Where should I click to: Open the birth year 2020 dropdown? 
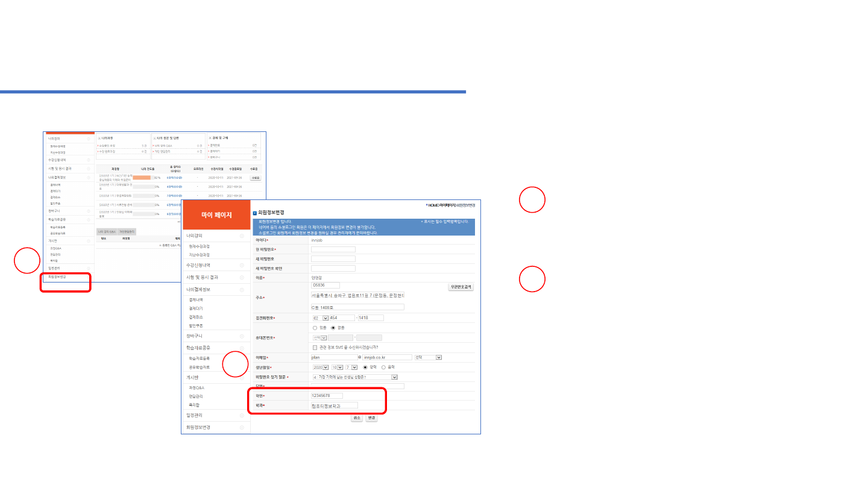(325, 367)
